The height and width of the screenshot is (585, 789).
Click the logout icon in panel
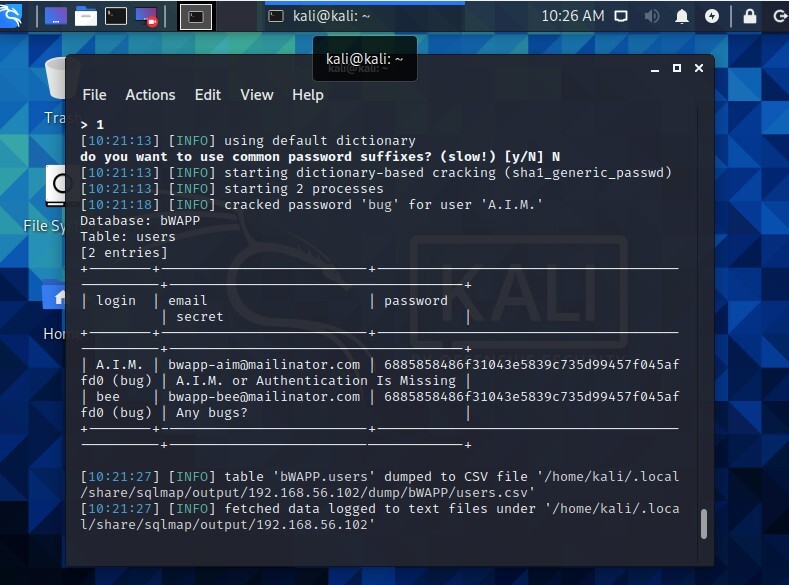click(780, 16)
